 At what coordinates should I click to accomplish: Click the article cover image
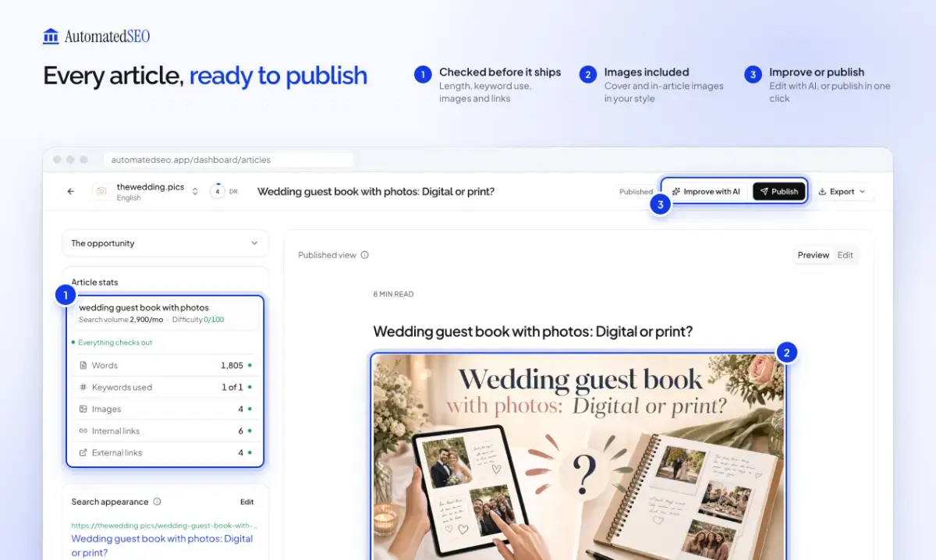click(x=578, y=456)
